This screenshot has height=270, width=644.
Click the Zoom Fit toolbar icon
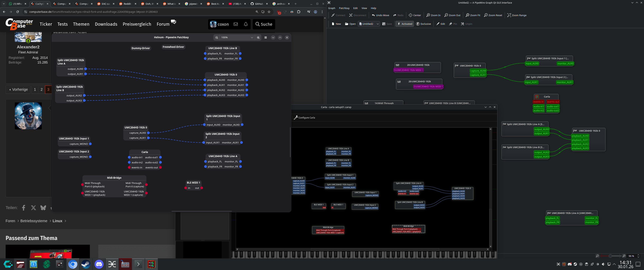[473, 15]
